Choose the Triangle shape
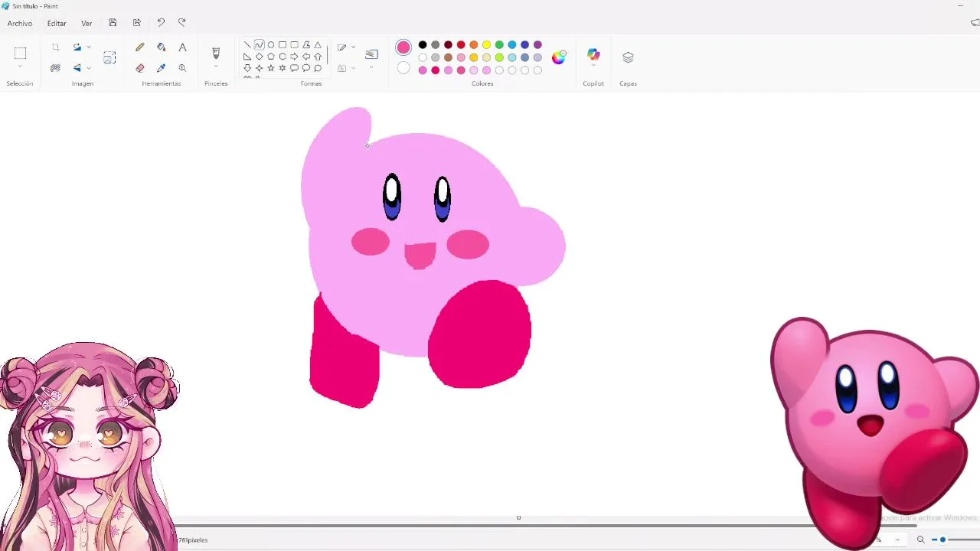The height and width of the screenshot is (551, 980). pos(318,45)
